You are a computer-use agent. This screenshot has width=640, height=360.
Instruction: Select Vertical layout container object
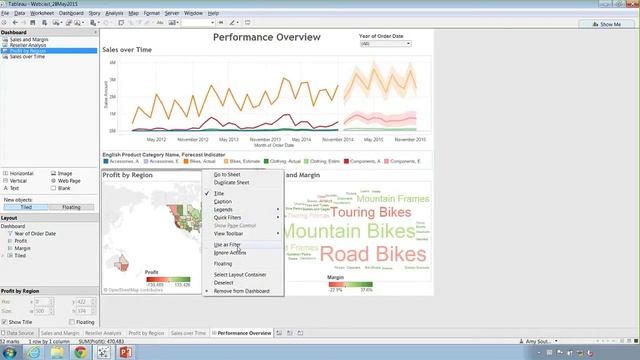click(x=15, y=181)
